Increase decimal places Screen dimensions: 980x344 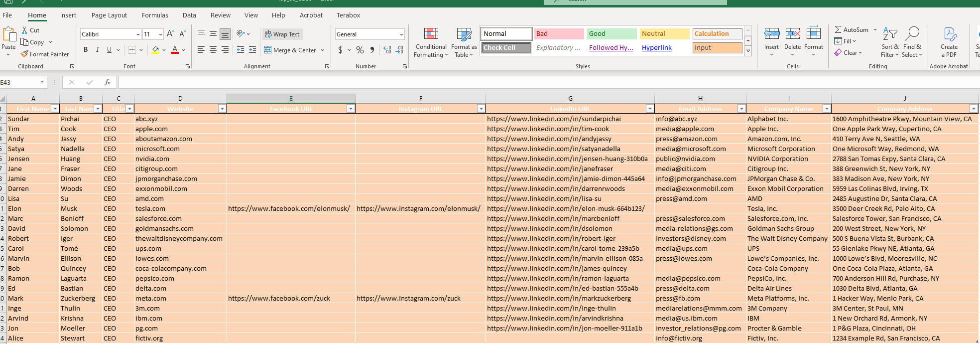(387, 50)
